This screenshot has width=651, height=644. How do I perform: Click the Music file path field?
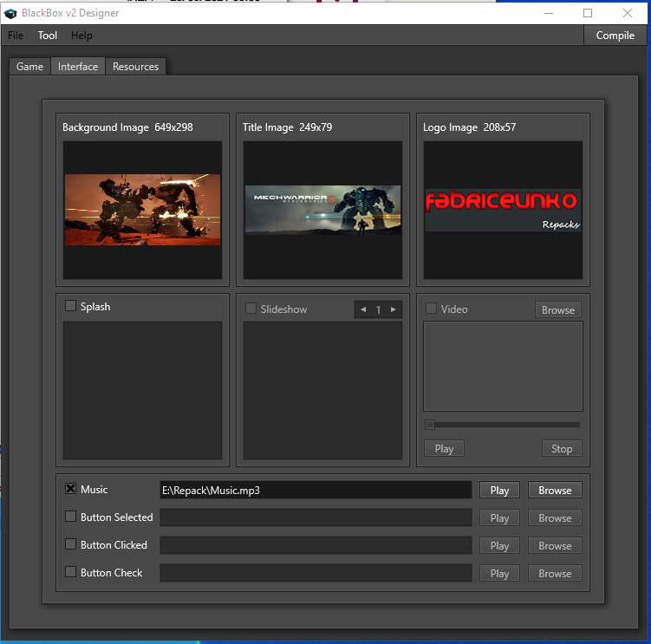point(316,490)
